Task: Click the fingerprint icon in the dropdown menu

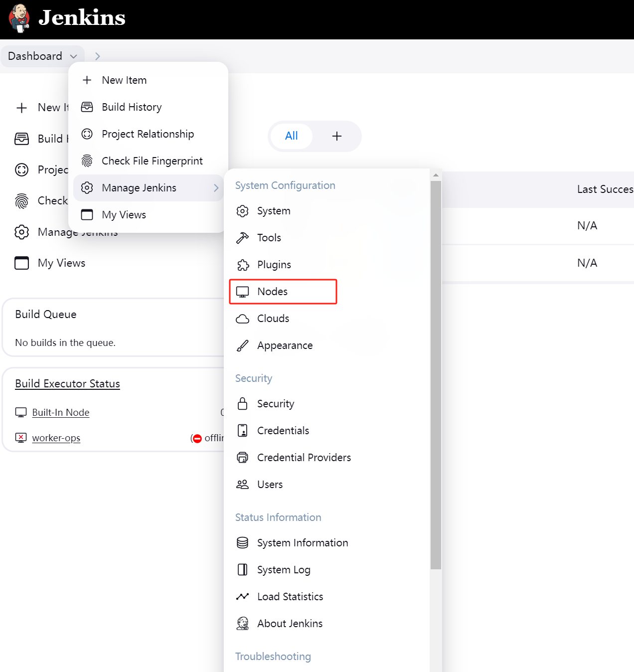Action: click(87, 161)
